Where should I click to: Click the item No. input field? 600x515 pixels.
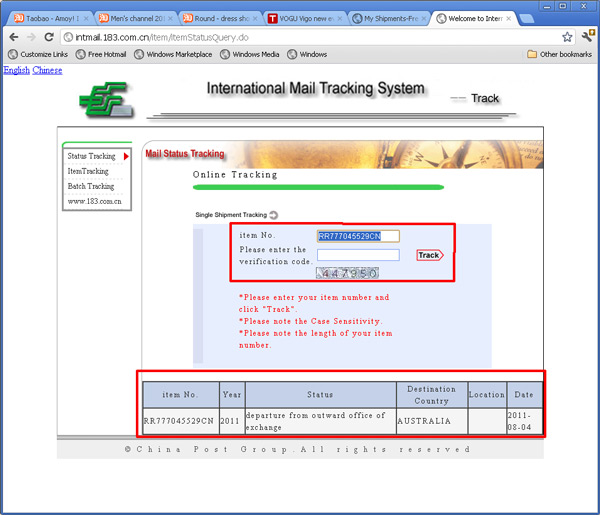[358, 236]
